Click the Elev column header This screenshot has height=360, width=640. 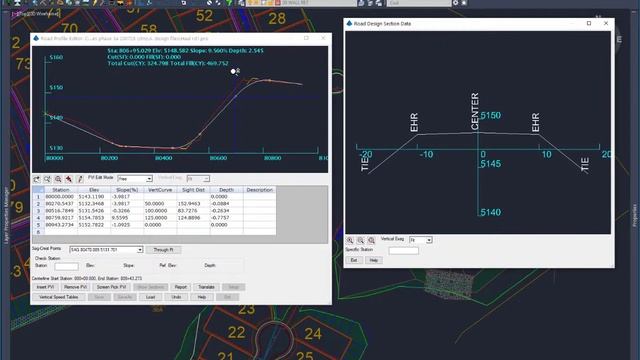pos(94,190)
